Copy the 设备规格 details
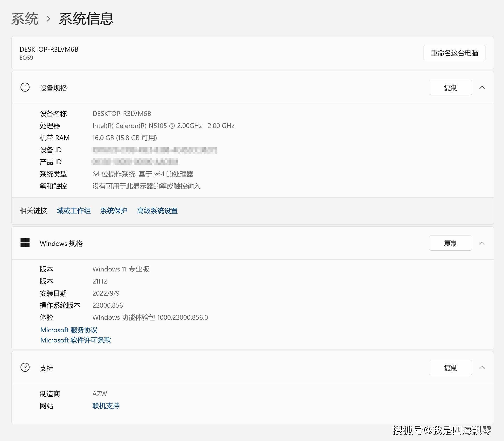Image resolution: width=504 pixels, height=441 pixels. point(450,87)
